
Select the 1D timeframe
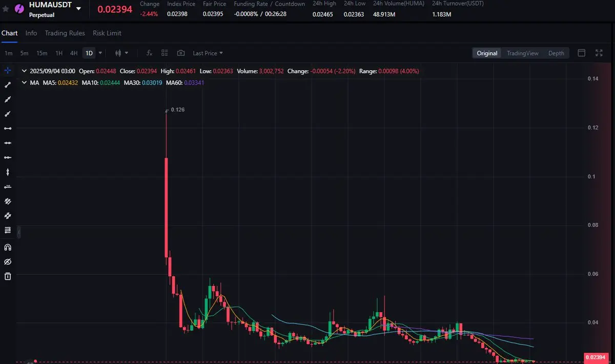click(x=89, y=53)
